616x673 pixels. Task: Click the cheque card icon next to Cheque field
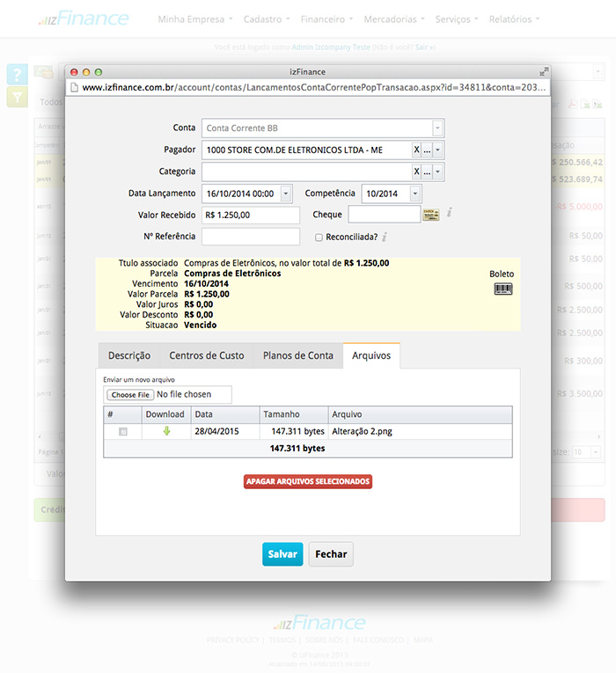coord(430,214)
